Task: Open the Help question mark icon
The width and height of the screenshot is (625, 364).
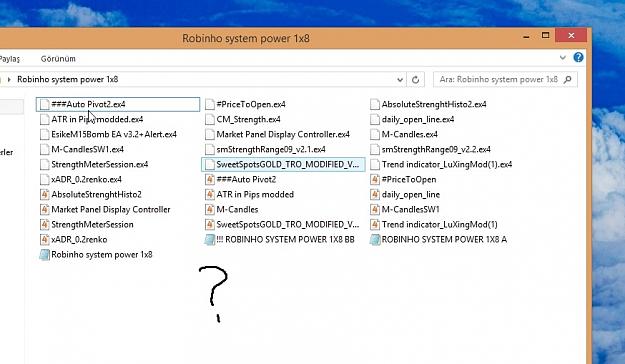Action: coord(578,57)
